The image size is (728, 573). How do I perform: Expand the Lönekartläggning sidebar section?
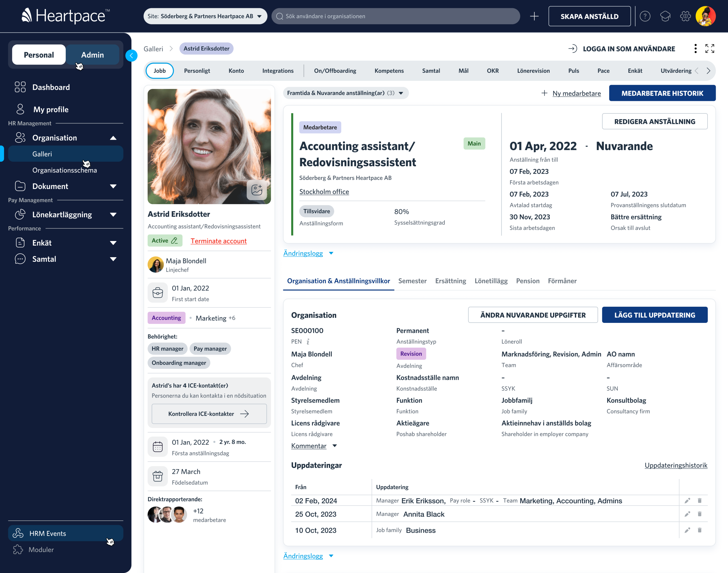113,215
